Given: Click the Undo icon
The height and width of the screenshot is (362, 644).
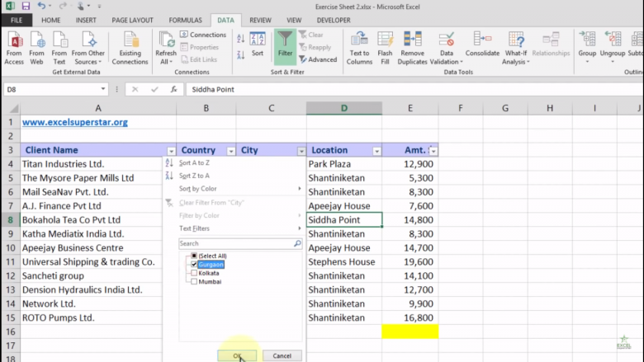Looking at the screenshot, I should [41, 6].
